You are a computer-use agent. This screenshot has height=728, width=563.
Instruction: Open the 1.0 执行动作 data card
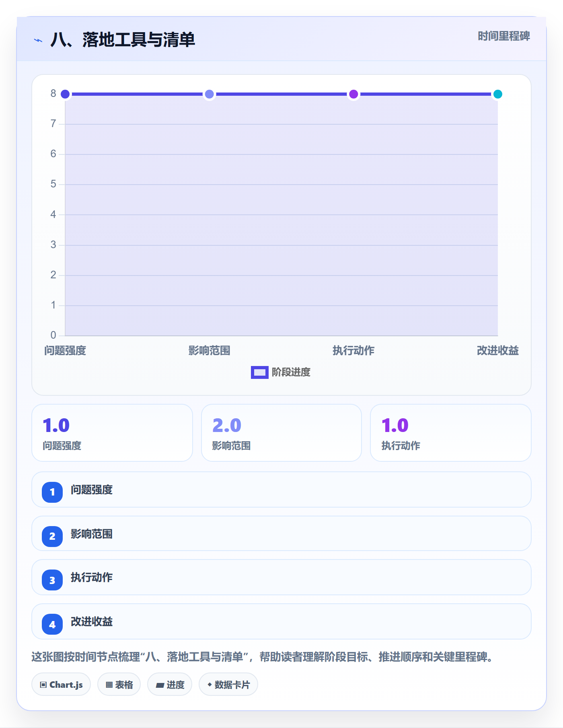[451, 433]
